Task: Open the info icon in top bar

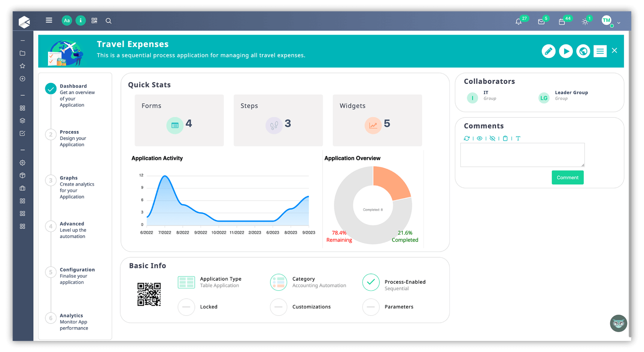Action: click(x=80, y=21)
